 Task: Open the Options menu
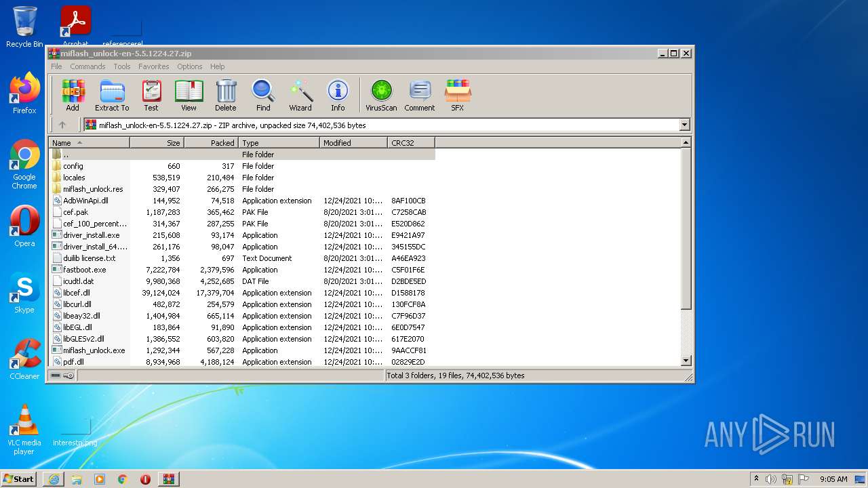point(190,66)
